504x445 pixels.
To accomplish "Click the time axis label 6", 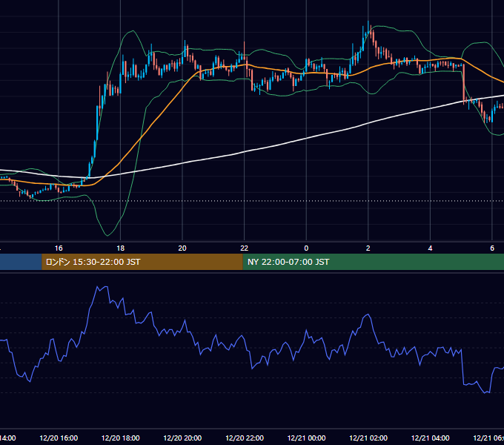I will coord(492,248).
